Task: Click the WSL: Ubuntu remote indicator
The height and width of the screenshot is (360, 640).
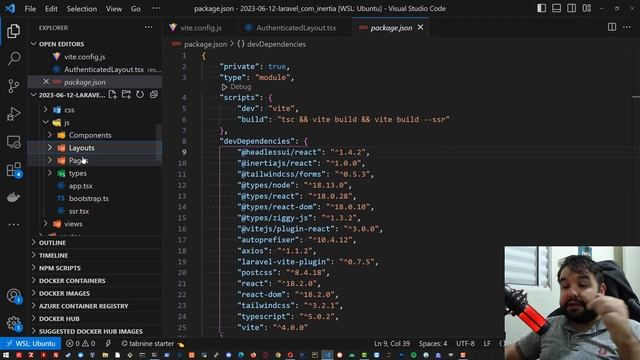Action: pyautogui.click(x=31, y=344)
